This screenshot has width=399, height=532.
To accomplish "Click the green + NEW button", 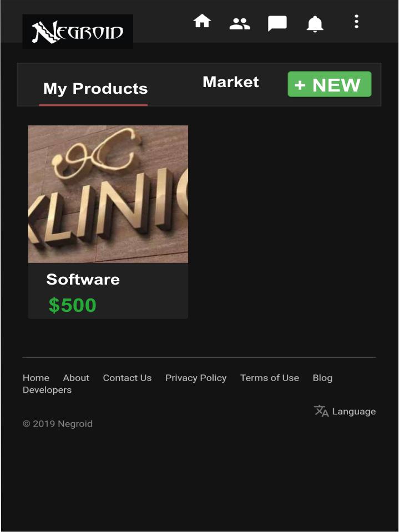I will pyautogui.click(x=330, y=84).
